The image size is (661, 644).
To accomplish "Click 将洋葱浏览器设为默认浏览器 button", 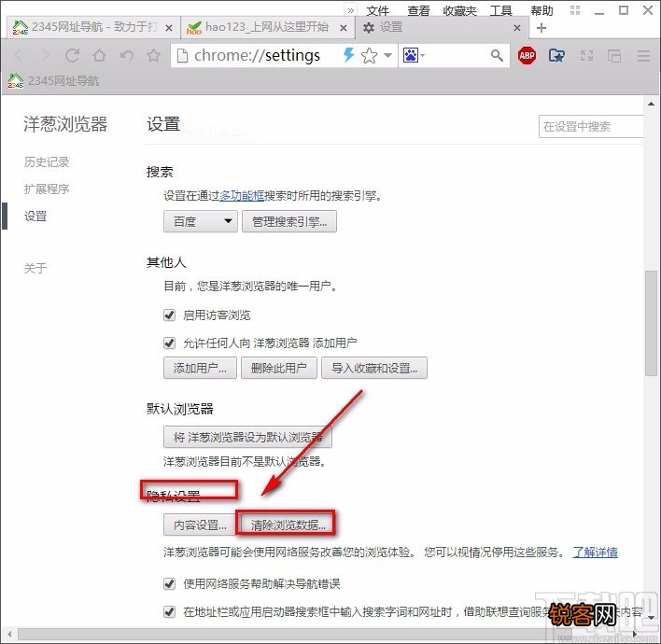I will pos(248,437).
